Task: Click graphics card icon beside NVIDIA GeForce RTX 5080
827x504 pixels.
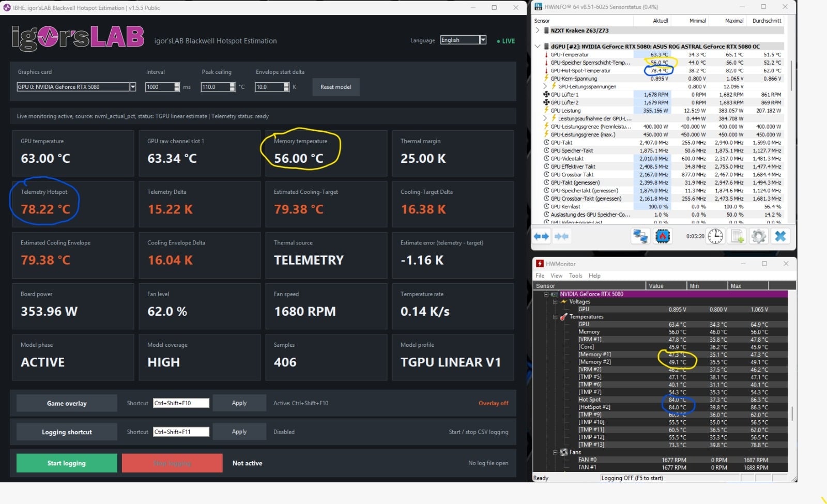Action: (554, 294)
